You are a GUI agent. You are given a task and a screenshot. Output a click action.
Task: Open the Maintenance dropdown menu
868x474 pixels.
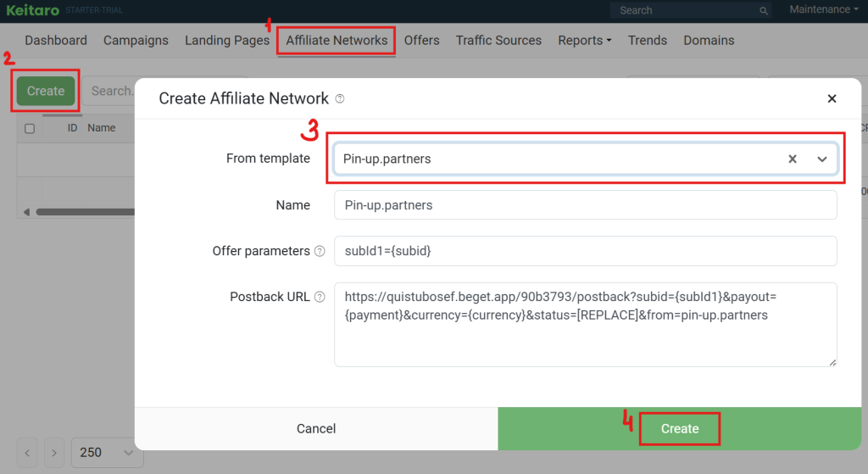coord(824,9)
